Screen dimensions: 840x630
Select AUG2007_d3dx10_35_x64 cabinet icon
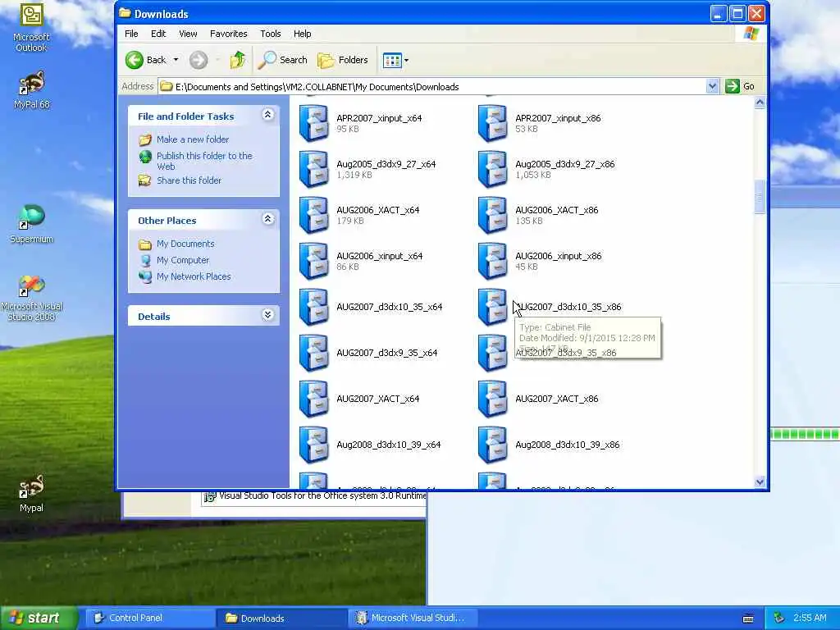click(314, 307)
